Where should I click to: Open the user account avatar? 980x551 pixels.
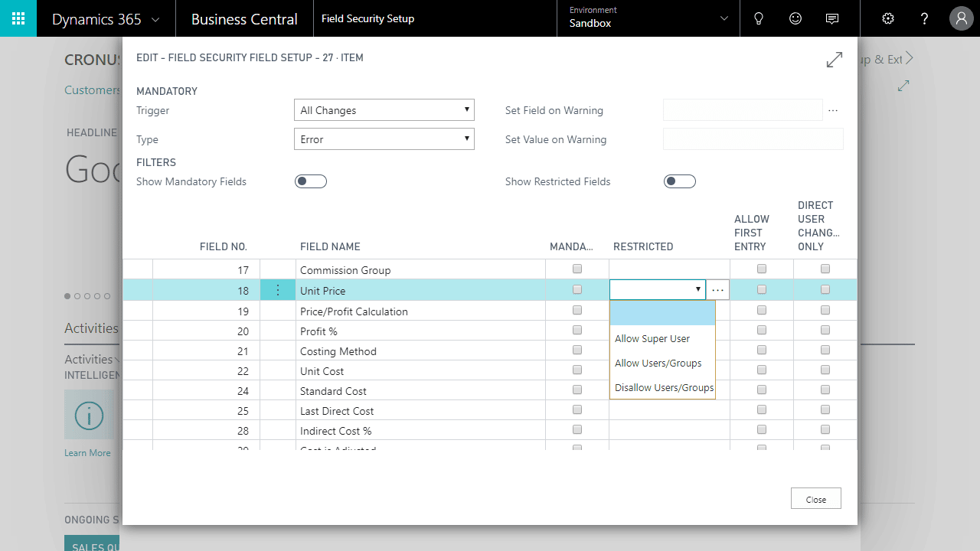click(x=962, y=18)
